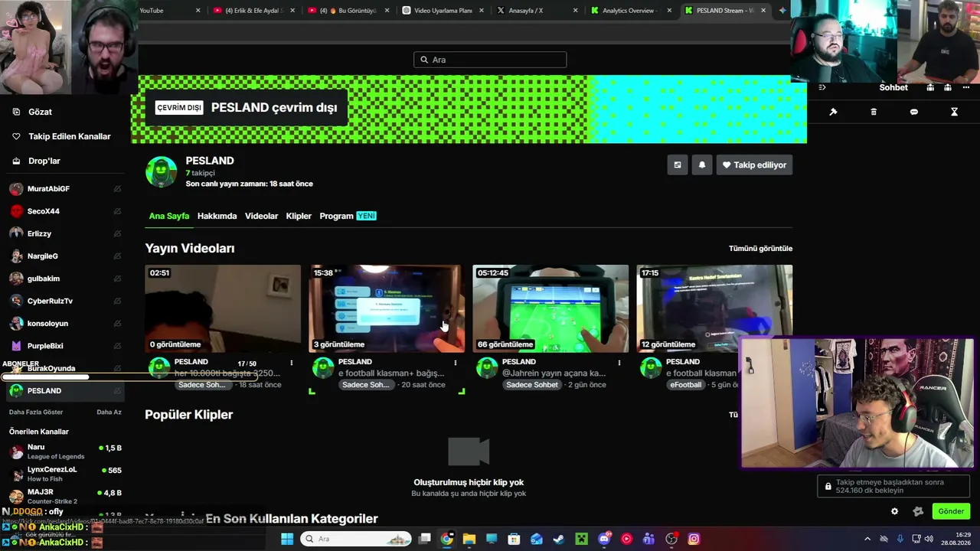Open Instagram from the taskbar

(x=694, y=539)
